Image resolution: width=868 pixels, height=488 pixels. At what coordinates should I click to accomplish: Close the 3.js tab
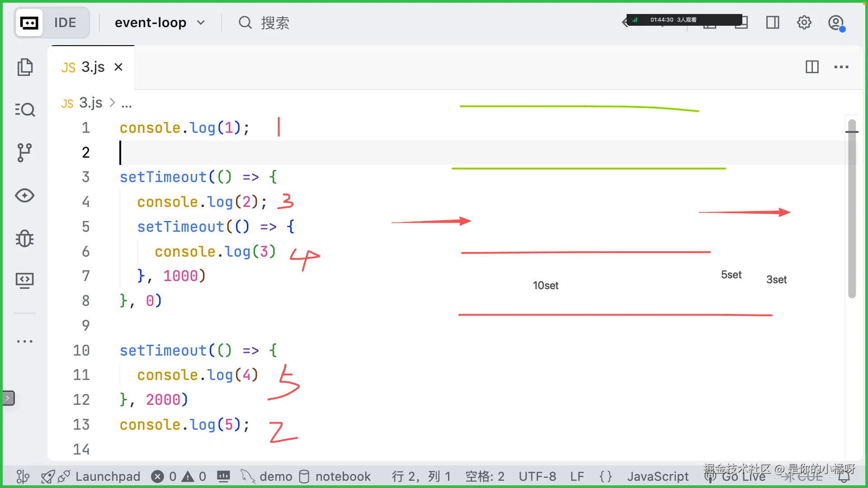[x=118, y=67]
